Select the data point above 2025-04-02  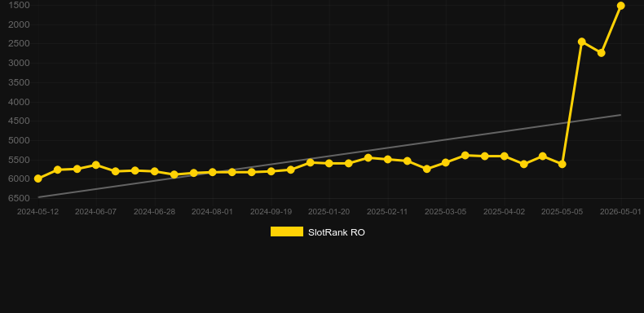(x=505, y=156)
